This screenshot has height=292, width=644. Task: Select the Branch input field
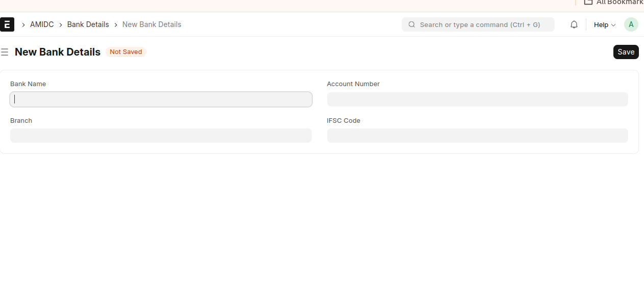click(x=161, y=136)
